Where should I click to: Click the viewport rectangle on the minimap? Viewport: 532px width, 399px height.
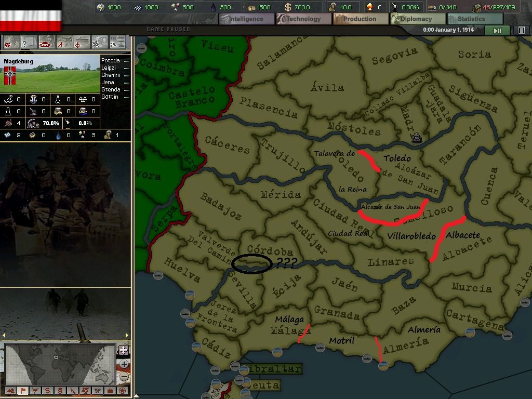[56, 357]
